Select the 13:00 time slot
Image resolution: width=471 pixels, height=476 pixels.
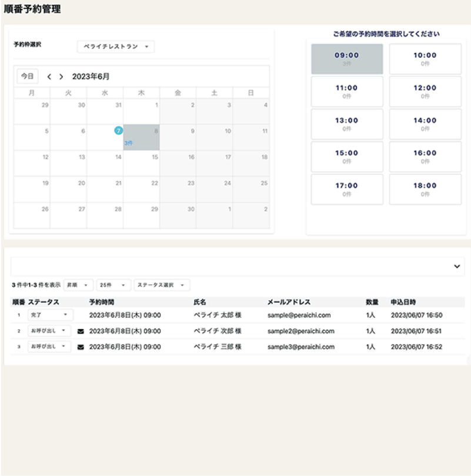point(348,123)
